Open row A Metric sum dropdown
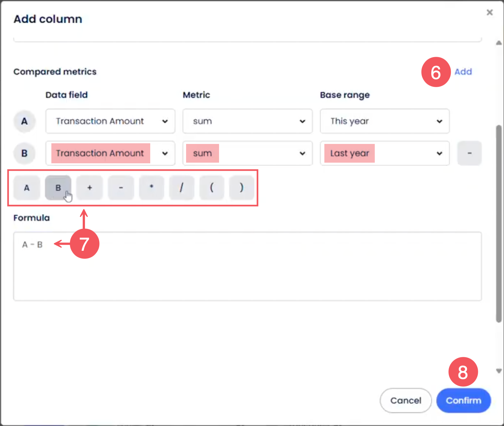This screenshot has height=426, width=504. (x=247, y=121)
